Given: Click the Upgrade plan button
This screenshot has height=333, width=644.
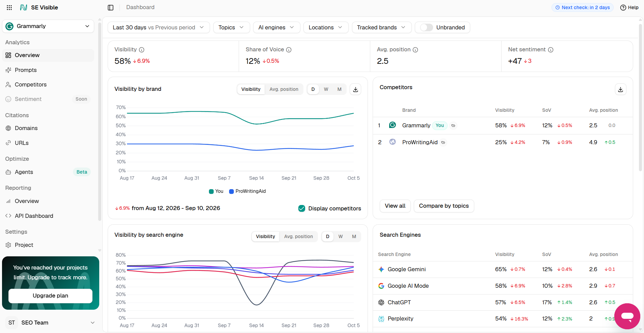Looking at the screenshot, I should (51, 296).
